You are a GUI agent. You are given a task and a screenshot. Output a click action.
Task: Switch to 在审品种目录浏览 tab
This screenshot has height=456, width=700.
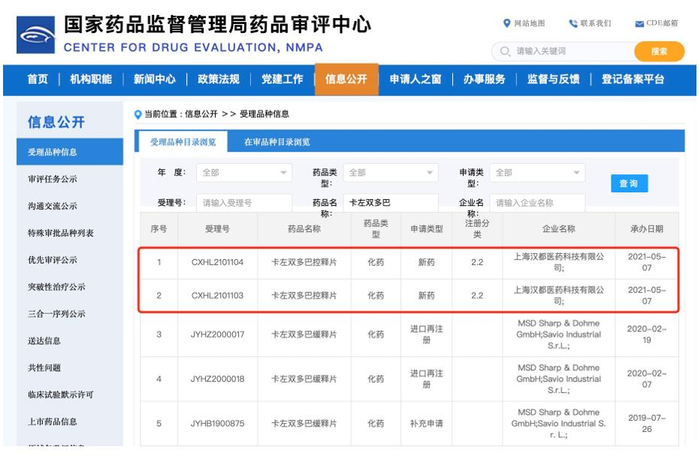click(277, 142)
